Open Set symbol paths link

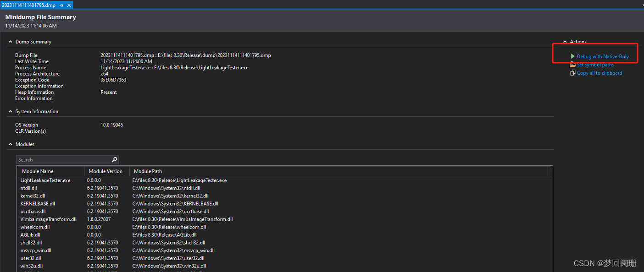pyautogui.click(x=595, y=65)
